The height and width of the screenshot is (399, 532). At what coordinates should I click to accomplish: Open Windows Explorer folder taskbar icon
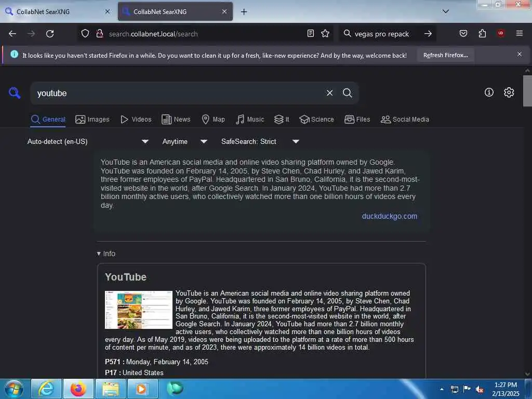[111, 389]
